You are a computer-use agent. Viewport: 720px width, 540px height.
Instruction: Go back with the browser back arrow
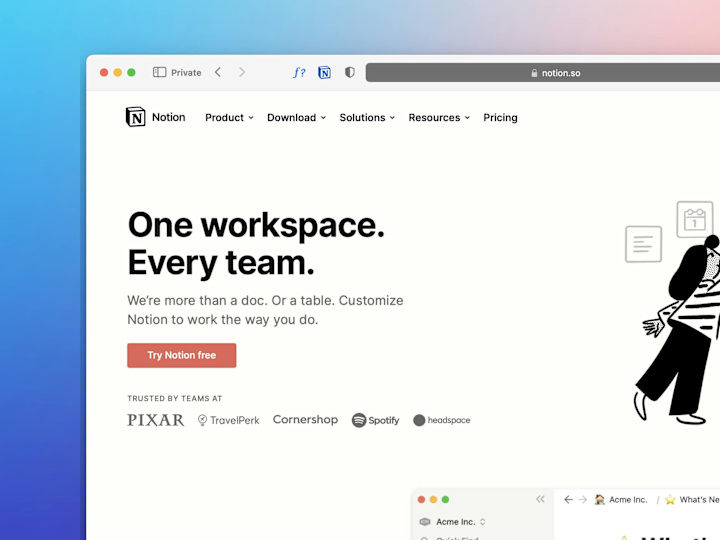pos(218,72)
